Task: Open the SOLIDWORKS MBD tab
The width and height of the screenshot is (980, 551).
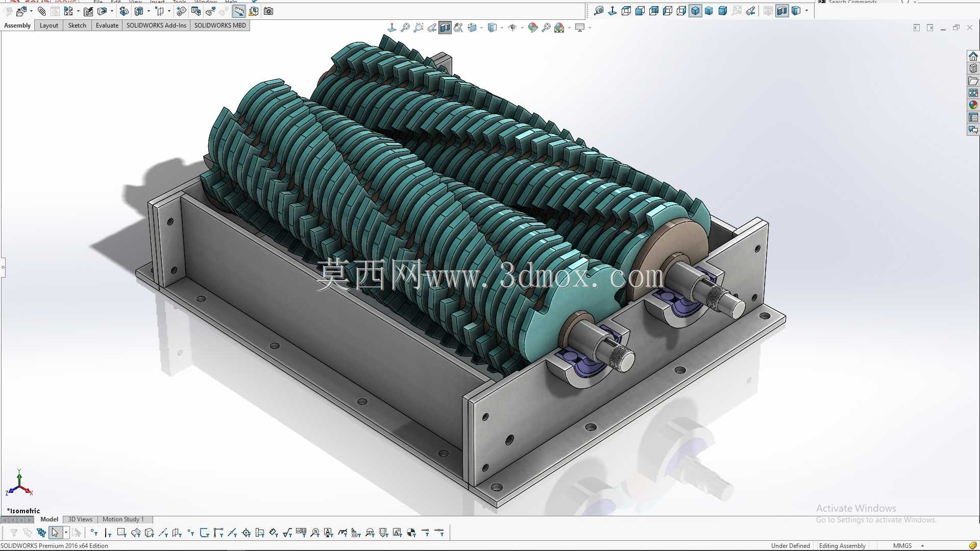Action: [x=220, y=26]
